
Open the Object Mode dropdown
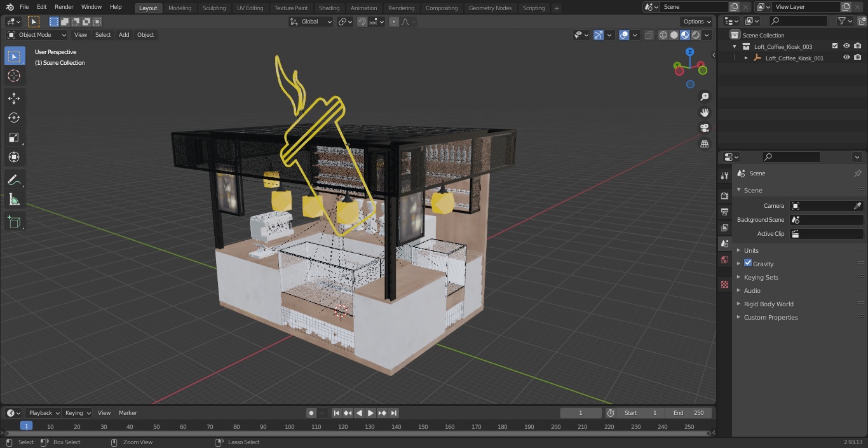click(37, 35)
